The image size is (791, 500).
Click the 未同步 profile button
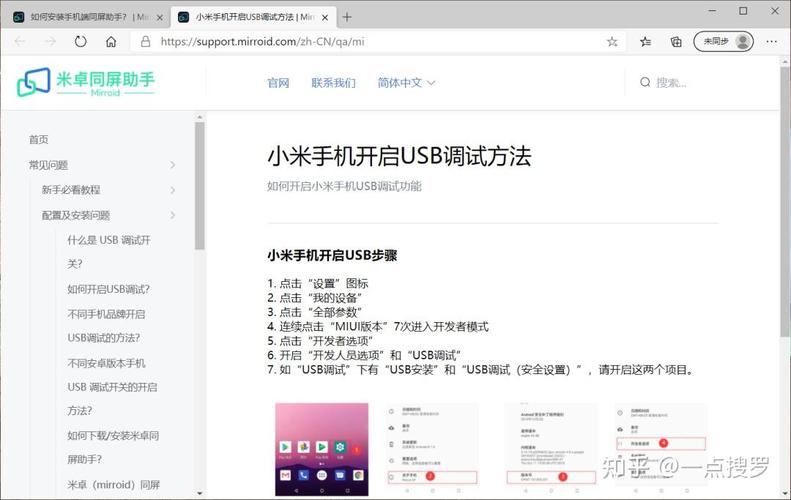723,41
